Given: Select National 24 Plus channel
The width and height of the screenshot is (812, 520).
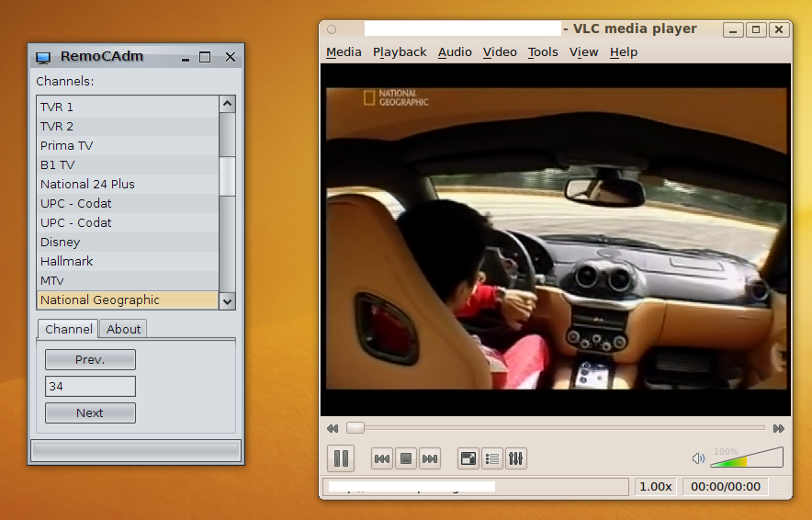Looking at the screenshot, I should pyautogui.click(x=128, y=185).
